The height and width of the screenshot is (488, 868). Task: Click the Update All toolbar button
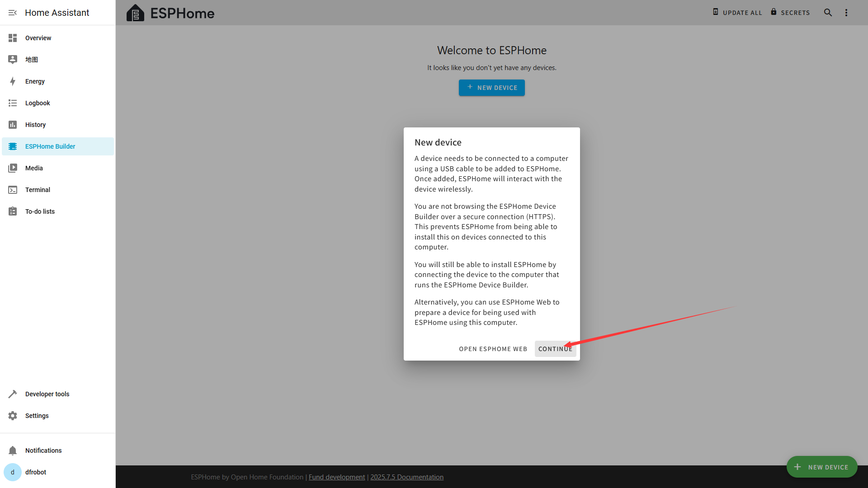point(737,13)
